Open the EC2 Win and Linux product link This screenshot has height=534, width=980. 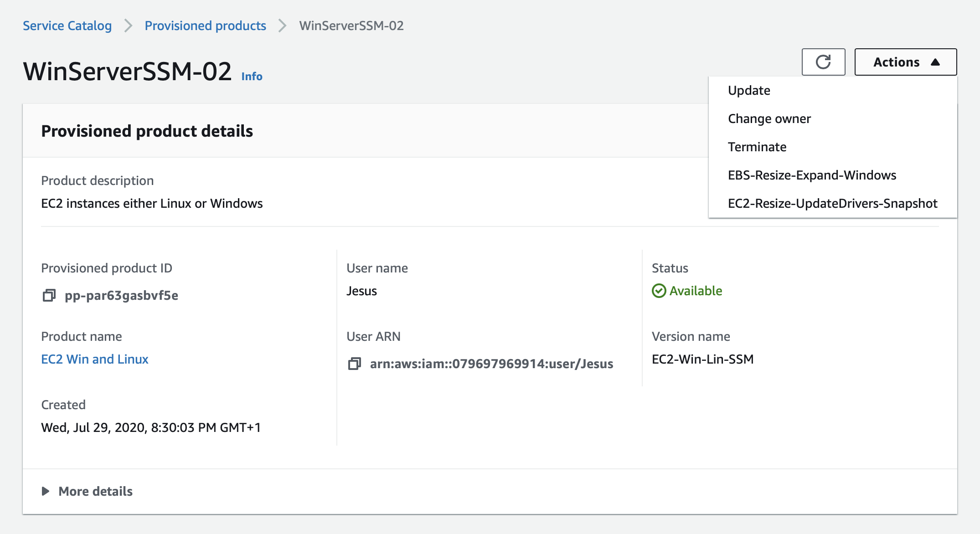[95, 359]
